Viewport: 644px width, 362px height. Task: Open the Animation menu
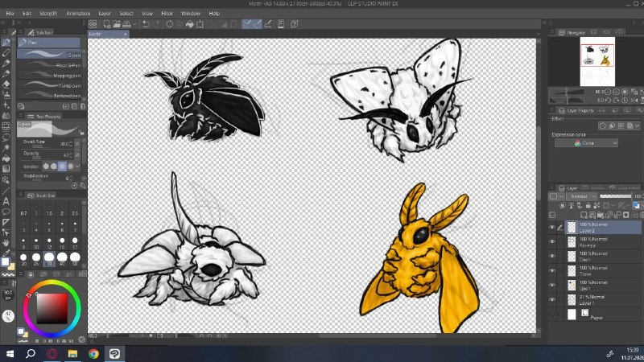(x=78, y=13)
